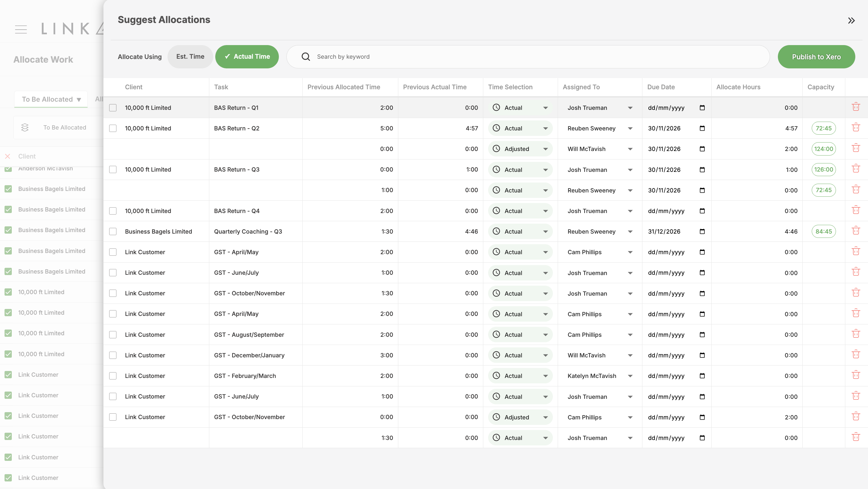Click the search magnifier icon
This screenshot has height=489, width=868.
tap(306, 57)
